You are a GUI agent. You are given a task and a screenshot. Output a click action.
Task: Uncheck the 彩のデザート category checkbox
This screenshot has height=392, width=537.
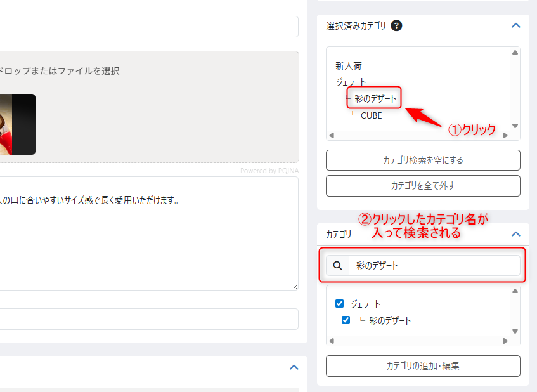click(x=346, y=320)
